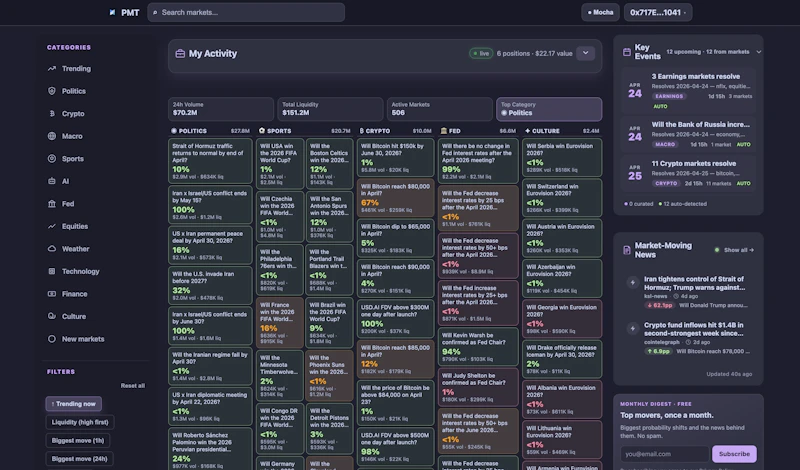Open Will Kevin Warsh be confirmed market
This screenshot has height=470, width=800.
pyautogui.click(x=478, y=347)
